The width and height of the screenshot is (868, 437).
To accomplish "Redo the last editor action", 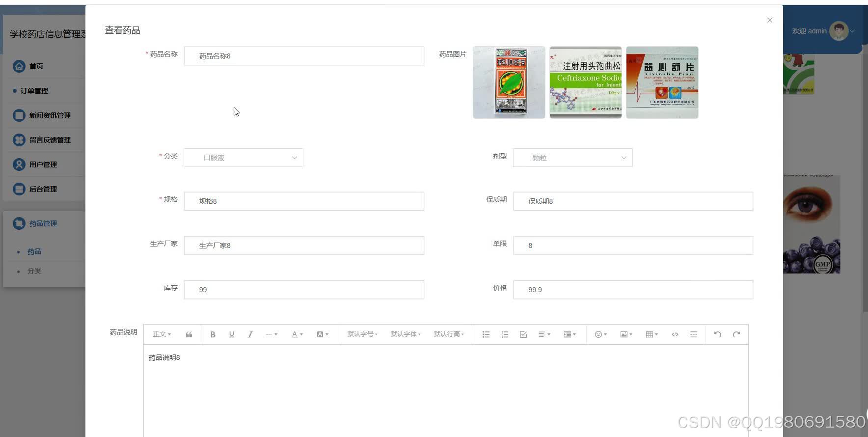I will click(x=736, y=334).
